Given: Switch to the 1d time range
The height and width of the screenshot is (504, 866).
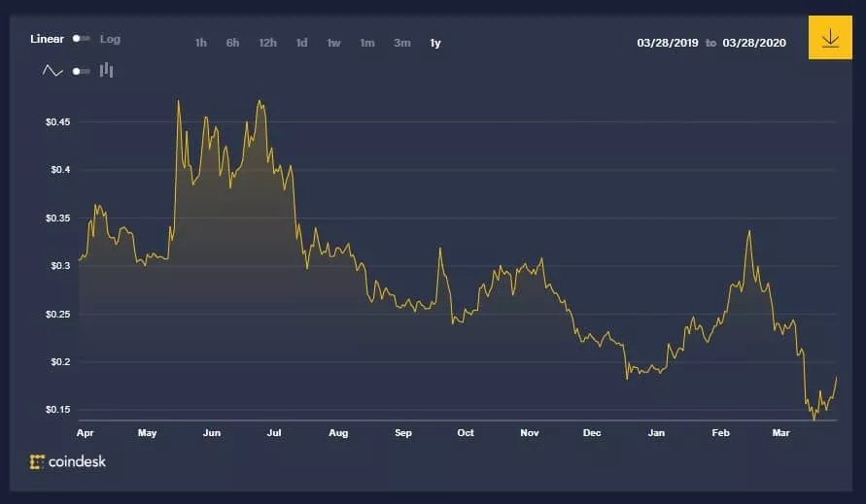Looking at the screenshot, I should [x=302, y=43].
